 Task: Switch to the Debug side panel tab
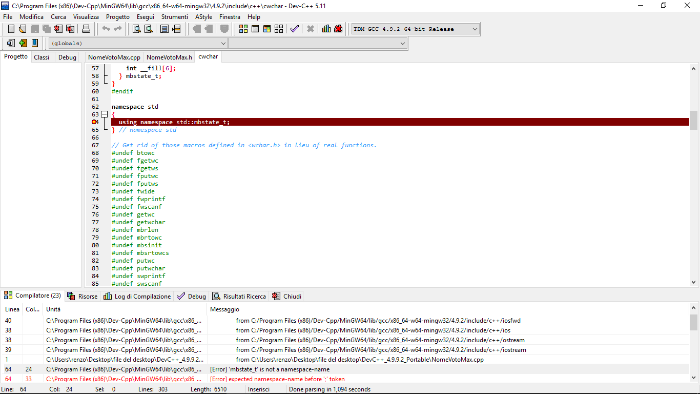pos(67,57)
